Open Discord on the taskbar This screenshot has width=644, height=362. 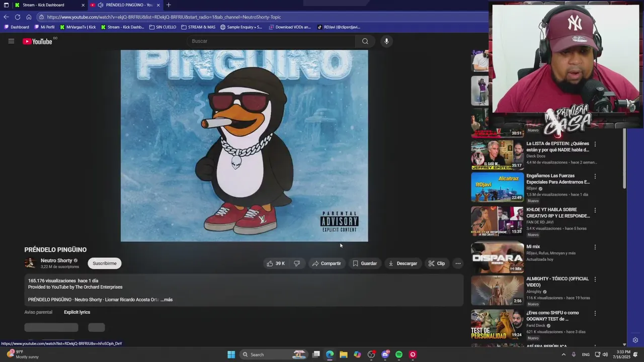coord(385,354)
